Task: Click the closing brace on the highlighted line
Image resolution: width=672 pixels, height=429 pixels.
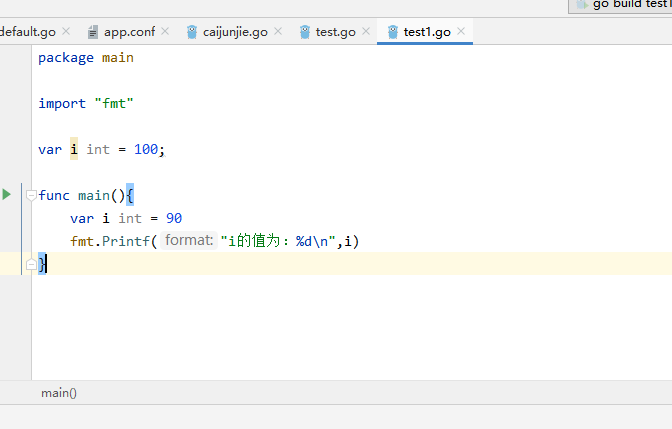Action: pos(42,264)
